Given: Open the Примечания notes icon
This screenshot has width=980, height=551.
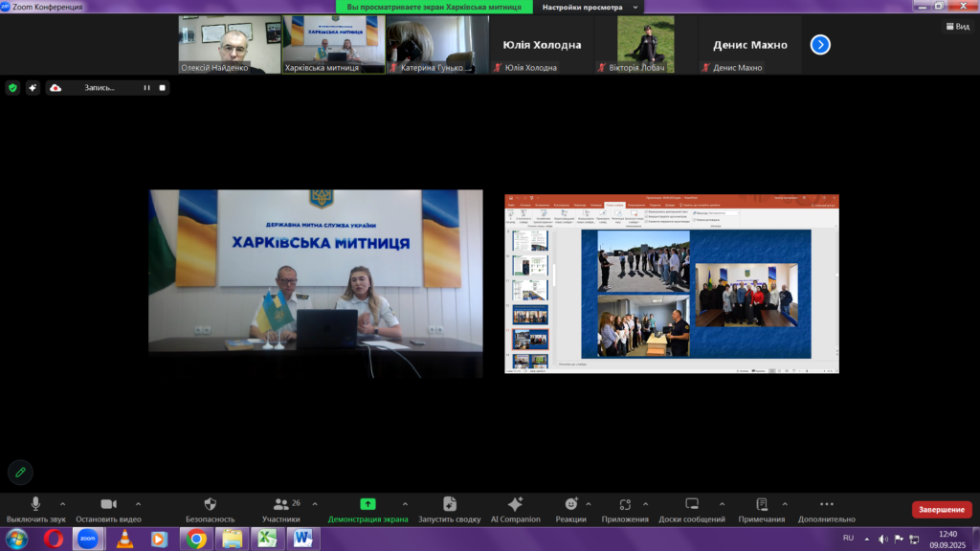Looking at the screenshot, I should tap(761, 503).
